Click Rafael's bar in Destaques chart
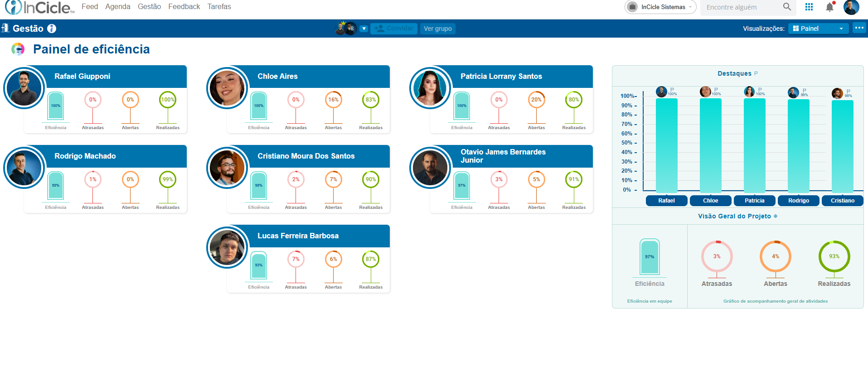This screenshot has height=386, width=868. point(667,145)
